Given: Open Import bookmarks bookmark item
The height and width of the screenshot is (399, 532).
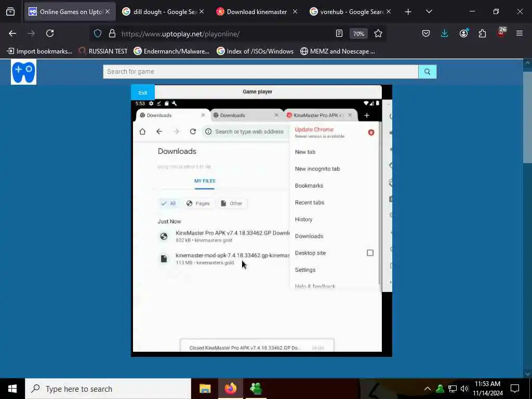Looking at the screenshot, I should (39, 51).
